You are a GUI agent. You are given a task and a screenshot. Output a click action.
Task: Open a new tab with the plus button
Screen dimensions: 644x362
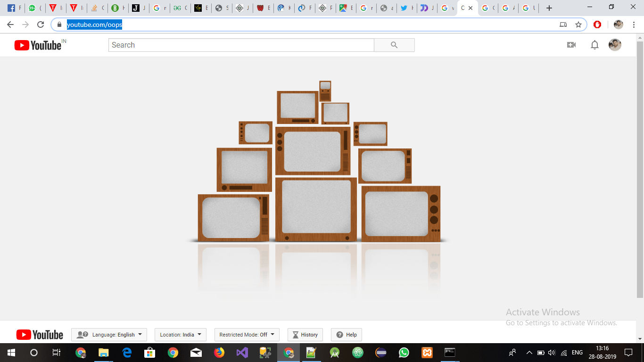tap(549, 8)
